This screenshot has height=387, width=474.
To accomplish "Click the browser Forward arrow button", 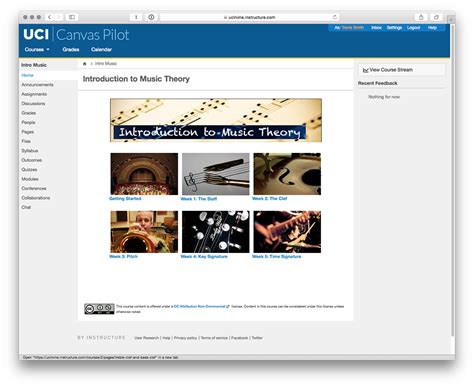I will coord(58,17).
